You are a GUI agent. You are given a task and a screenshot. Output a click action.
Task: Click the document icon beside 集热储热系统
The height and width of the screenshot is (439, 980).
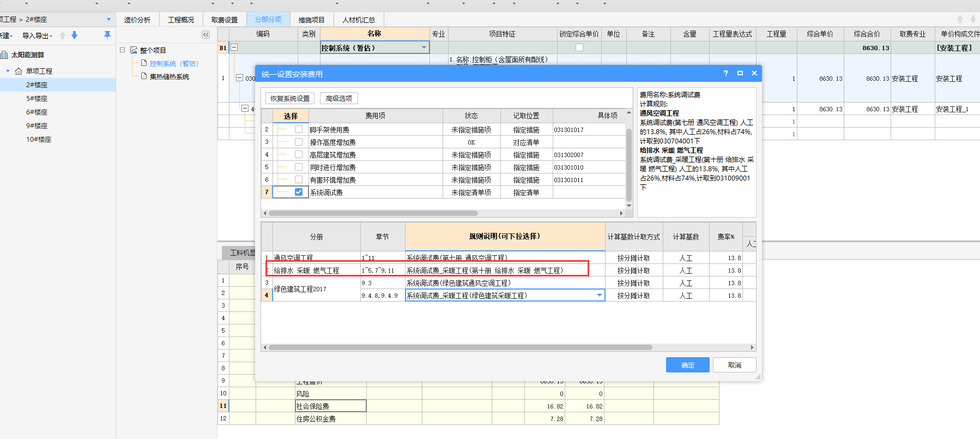144,76
